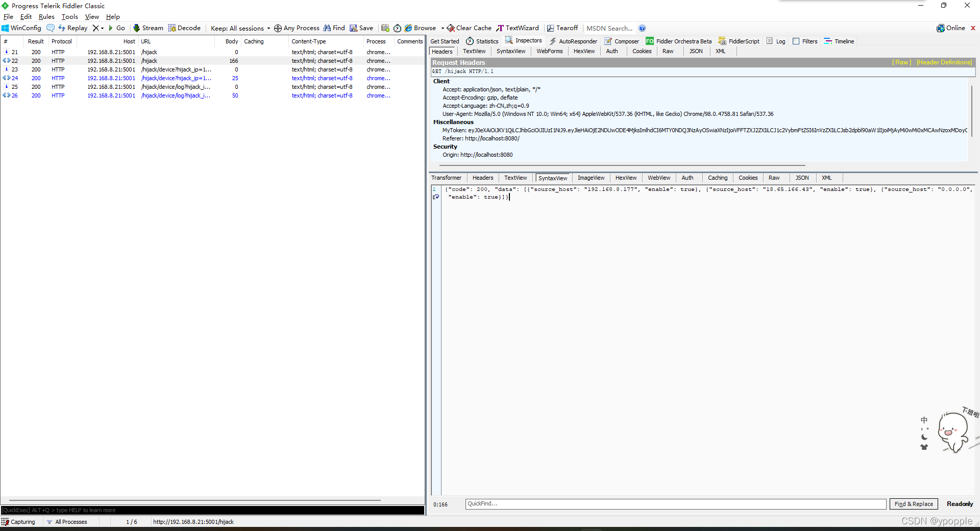
Task: Open the Tools menu
Action: tap(70, 17)
